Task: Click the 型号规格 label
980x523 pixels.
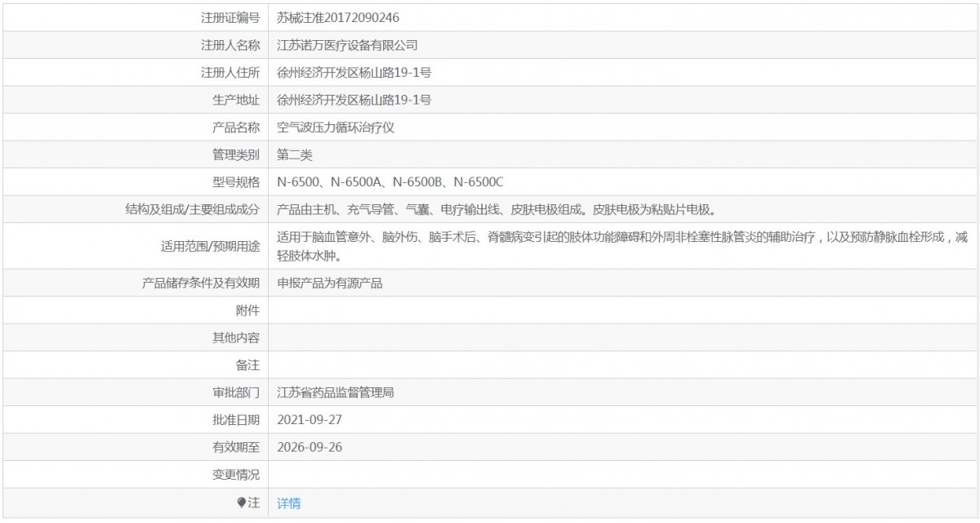Action: point(236,181)
